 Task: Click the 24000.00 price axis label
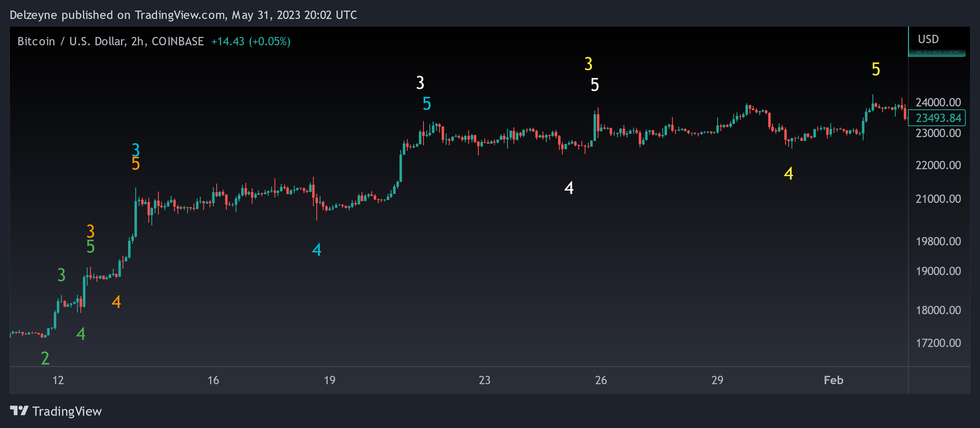[x=938, y=102]
